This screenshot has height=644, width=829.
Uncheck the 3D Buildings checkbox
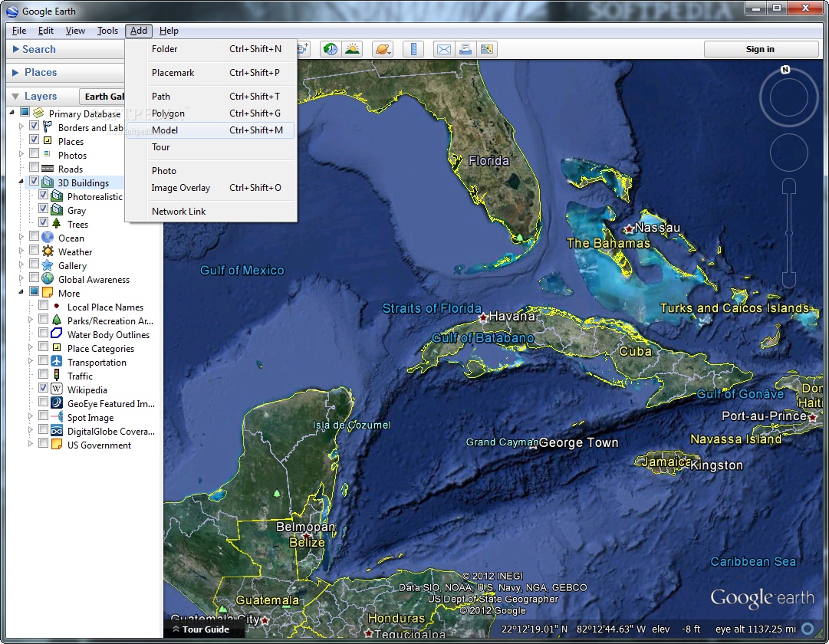pyautogui.click(x=34, y=181)
